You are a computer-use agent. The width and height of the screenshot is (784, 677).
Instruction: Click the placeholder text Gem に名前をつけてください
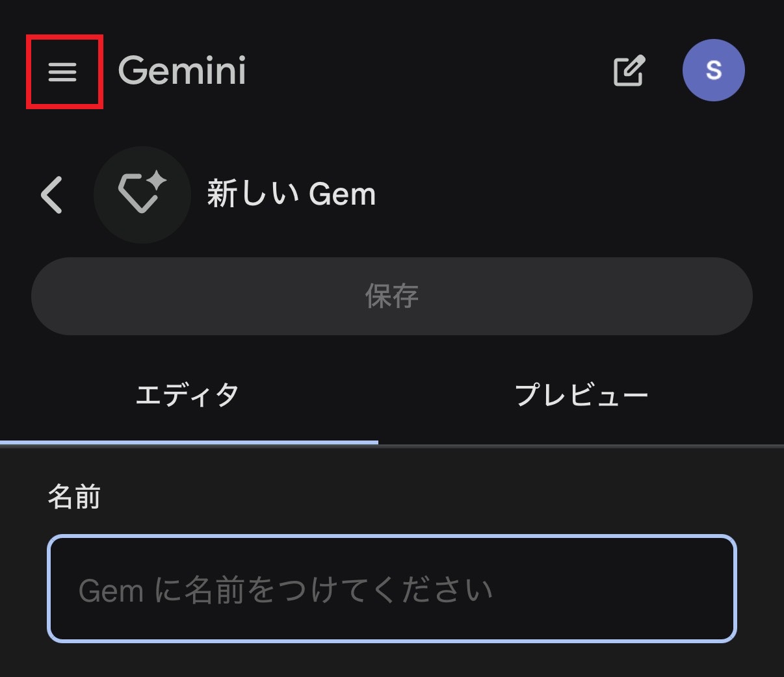click(x=285, y=591)
